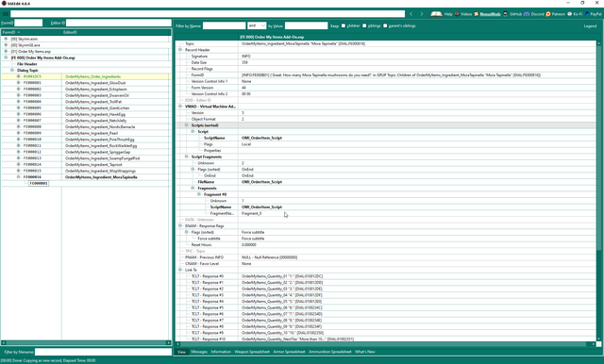
Task: Click the top address bar field
Action: [x=208, y=14]
